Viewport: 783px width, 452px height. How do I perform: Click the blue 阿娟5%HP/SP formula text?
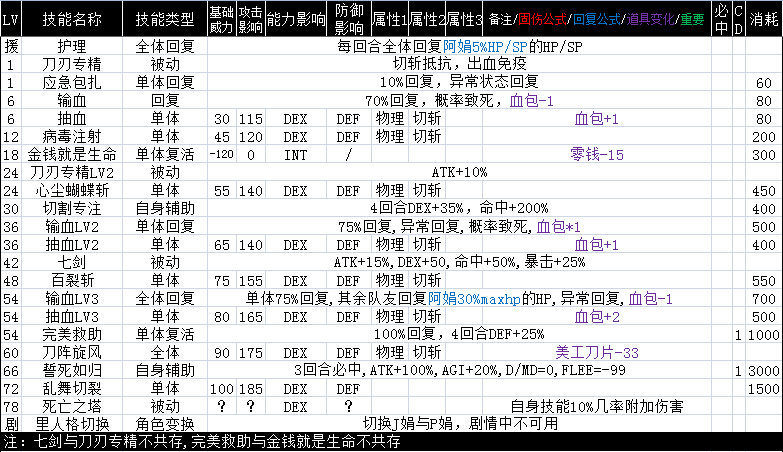[x=485, y=47]
